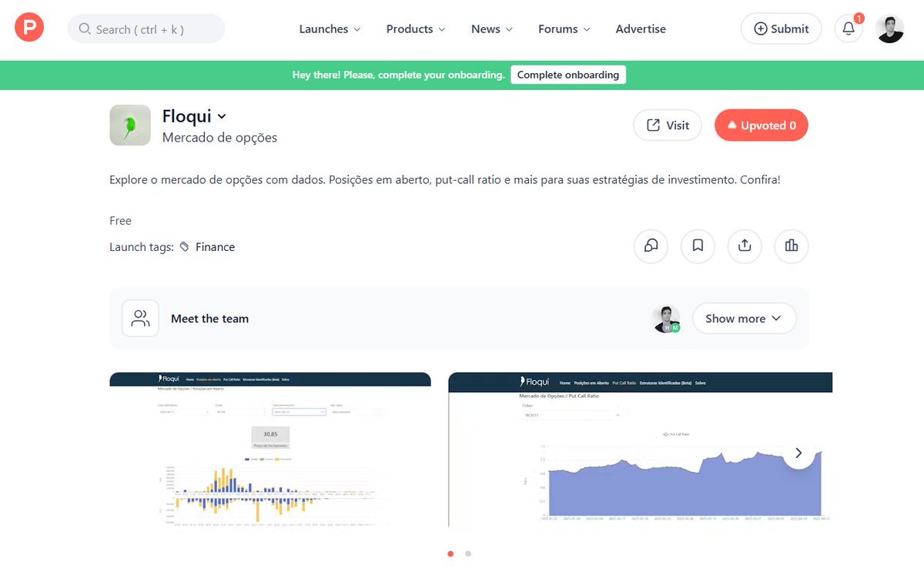Focus the search field
The height and width of the screenshot is (575, 924).
pos(146,28)
